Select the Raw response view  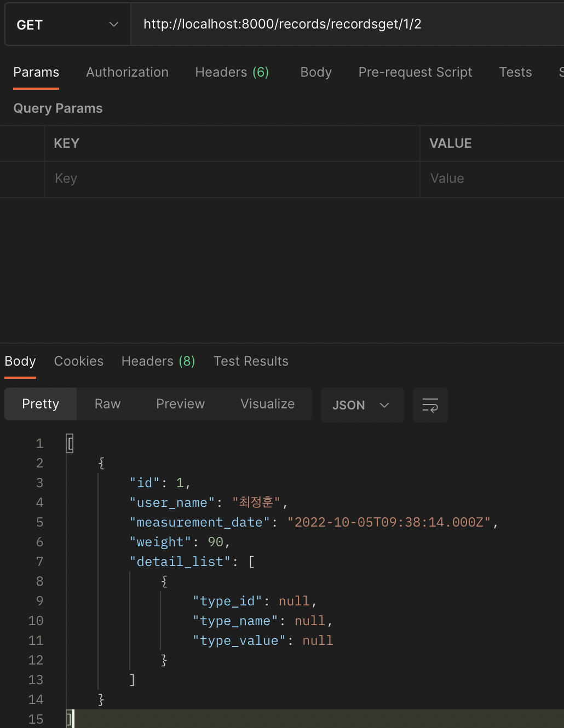point(107,403)
